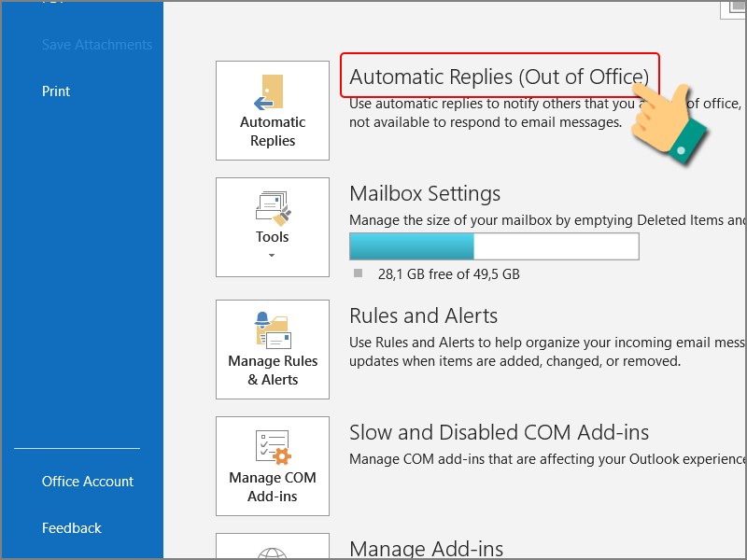
Task: Click the mailbox storage usage bar
Action: (x=494, y=246)
